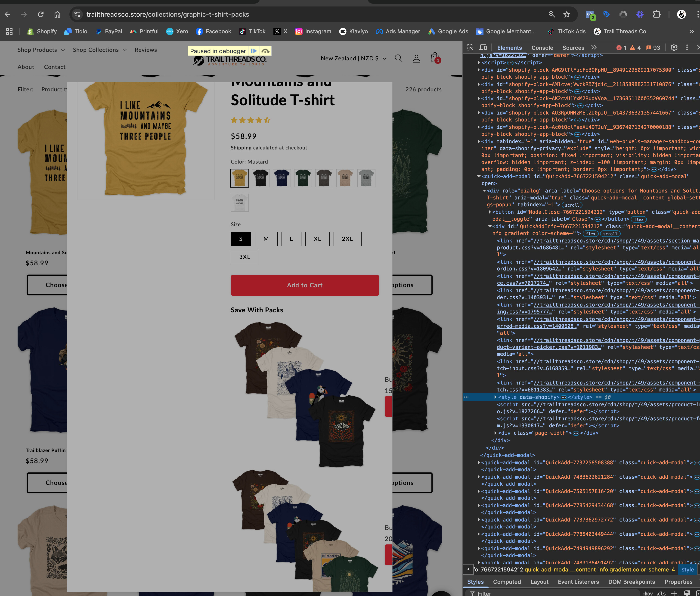The width and height of the screenshot is (700, 596).
Task: Select size M
Action: tap(266, 239)
